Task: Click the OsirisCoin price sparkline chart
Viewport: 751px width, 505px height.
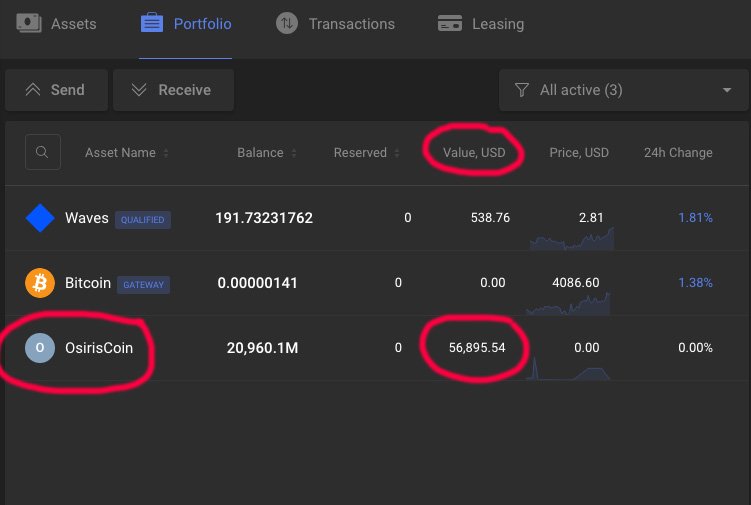Action: pyautogui.click(x=568, y=369)
